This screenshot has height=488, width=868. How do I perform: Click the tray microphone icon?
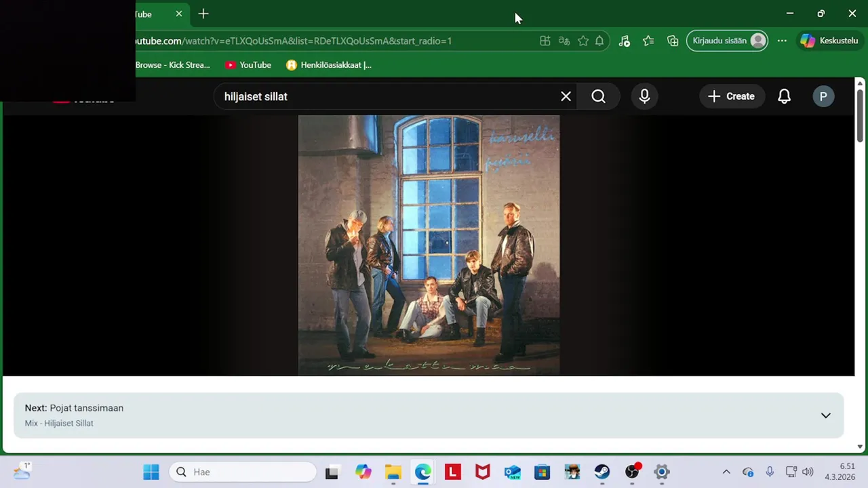click(x=770, y=472)
